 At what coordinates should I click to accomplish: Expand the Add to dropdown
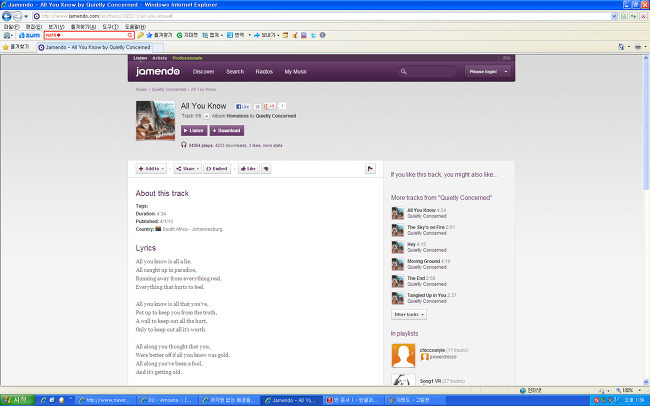151,169
